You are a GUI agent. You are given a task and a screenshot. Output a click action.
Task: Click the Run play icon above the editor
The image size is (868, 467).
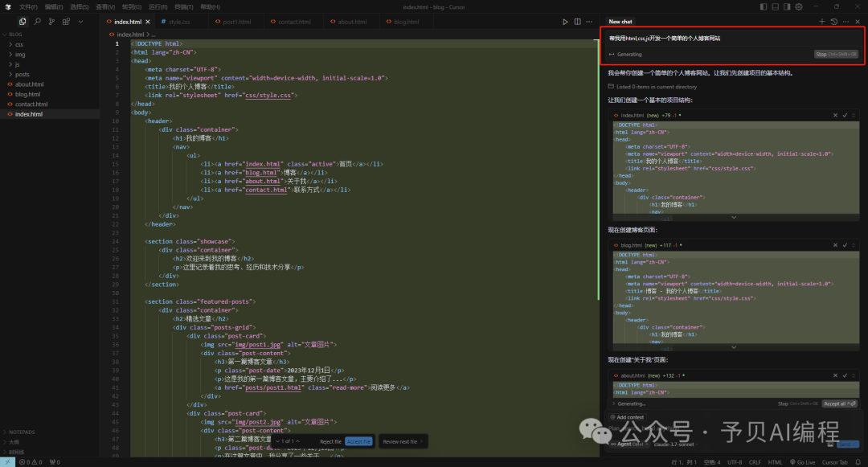pos(566,22)
